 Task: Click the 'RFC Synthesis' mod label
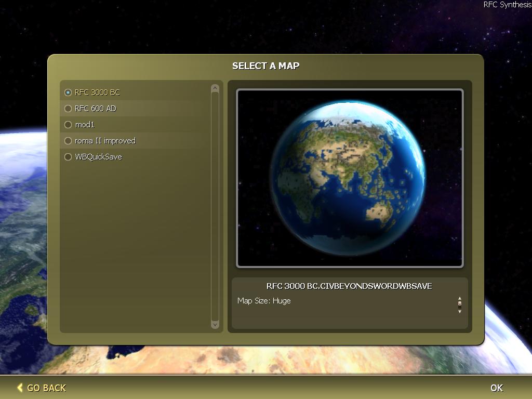tap(507, 5)
